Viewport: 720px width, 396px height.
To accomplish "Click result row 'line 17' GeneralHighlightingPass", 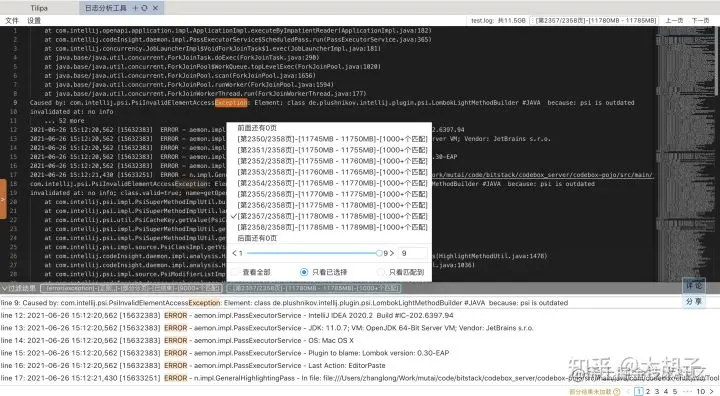I will pos(360,378).
